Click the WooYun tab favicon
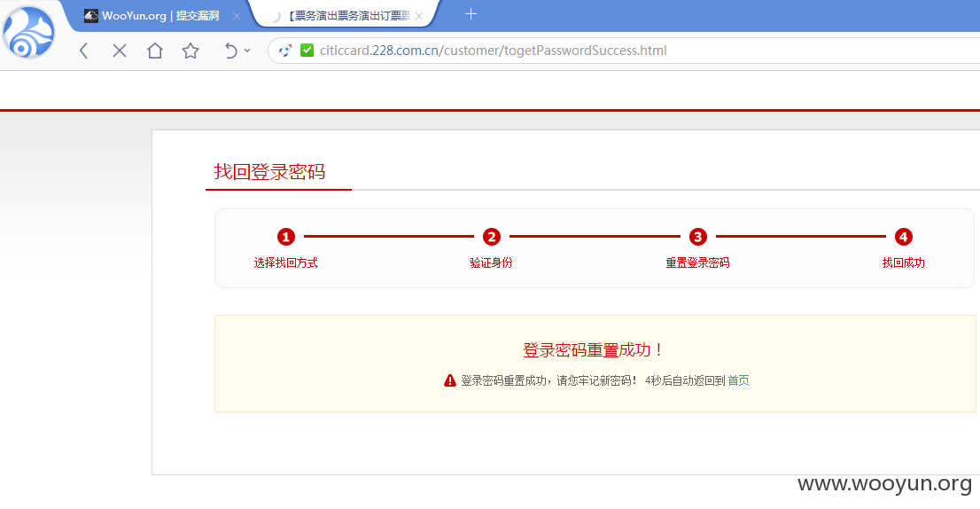Screen dimensions: 980x509 (91, 16)
